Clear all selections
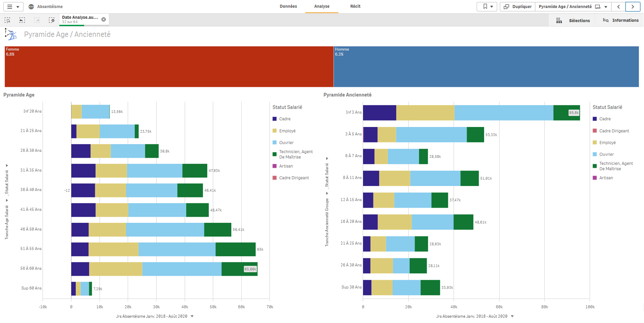The image size is (644, 323). (52, 20)
